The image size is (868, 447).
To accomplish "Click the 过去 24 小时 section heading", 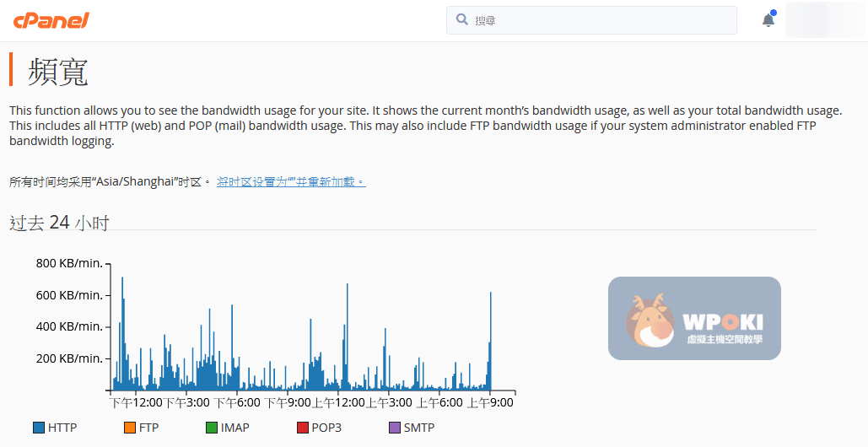I will coord(59,223).
